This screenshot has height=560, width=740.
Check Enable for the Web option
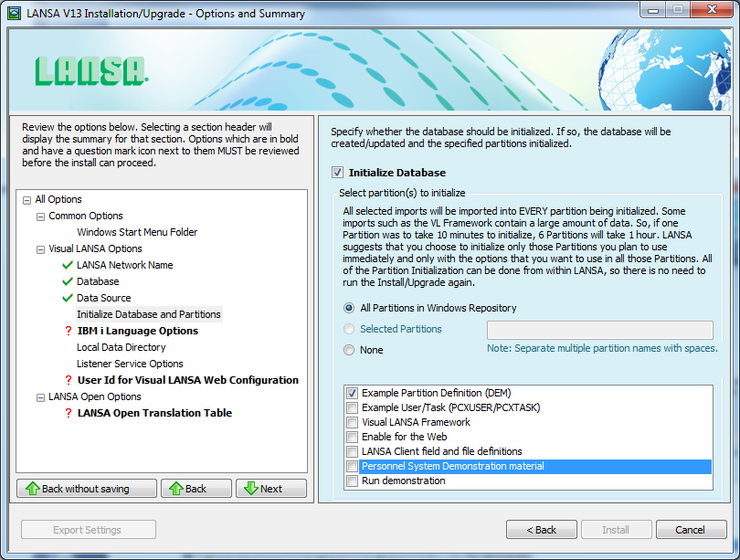click(352, 437)
